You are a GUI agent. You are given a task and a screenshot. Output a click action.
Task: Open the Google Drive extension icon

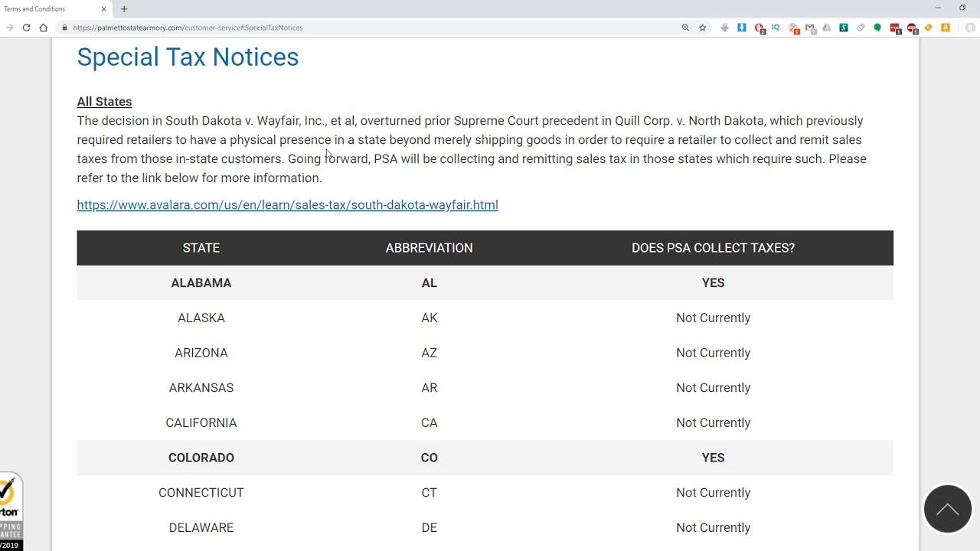click(826, 28)
